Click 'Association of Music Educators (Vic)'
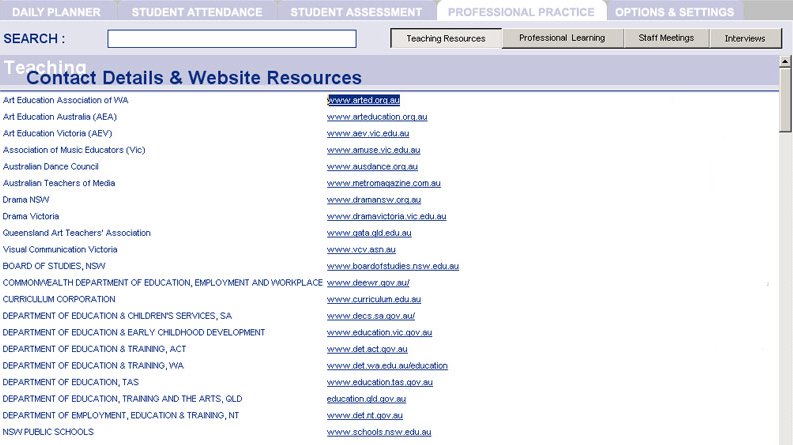Image resolution: width=793 pixels, height=445 pixels. coord(74,150)
